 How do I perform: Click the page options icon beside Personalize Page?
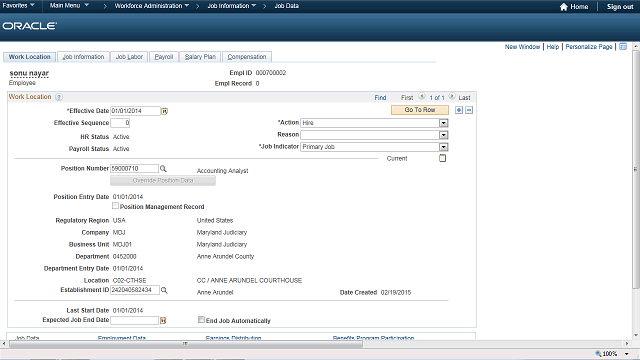(623, 47)
